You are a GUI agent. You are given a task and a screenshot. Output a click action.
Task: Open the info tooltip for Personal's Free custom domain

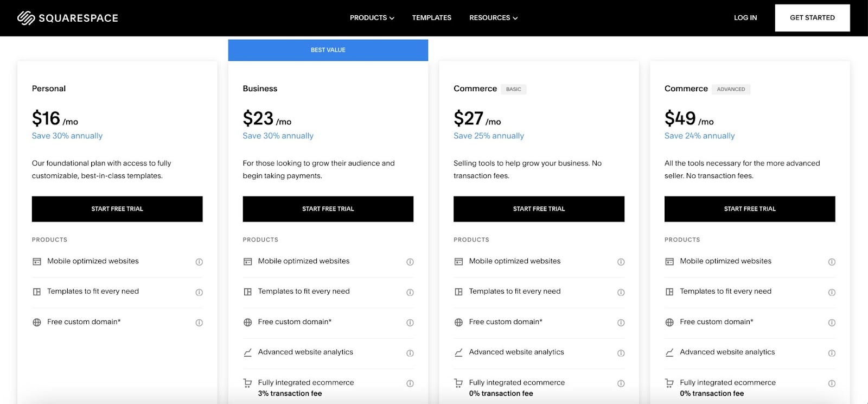(x=199, y=322)
